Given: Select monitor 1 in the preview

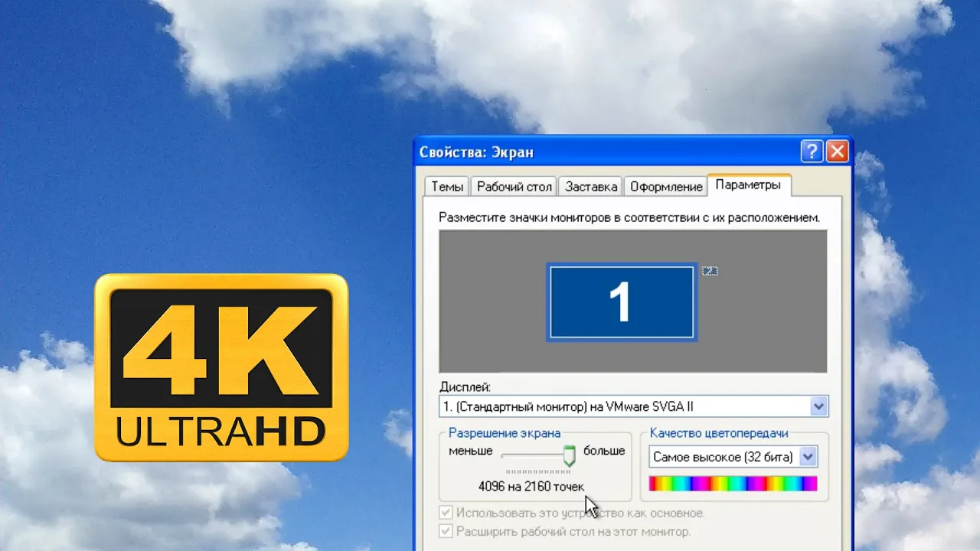Looking at the screenshot, I should (x=621, y=302).
